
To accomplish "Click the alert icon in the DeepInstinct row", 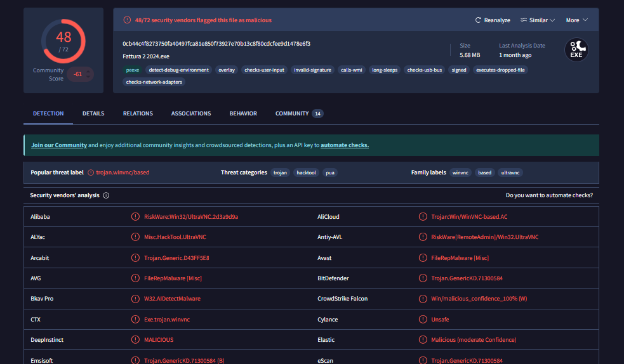I will 135,340.
